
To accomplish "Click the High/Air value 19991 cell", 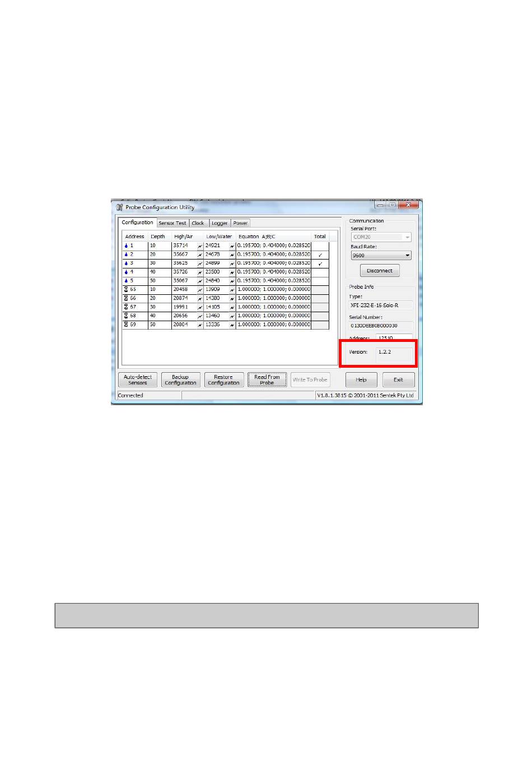I will tap(184, 307).
